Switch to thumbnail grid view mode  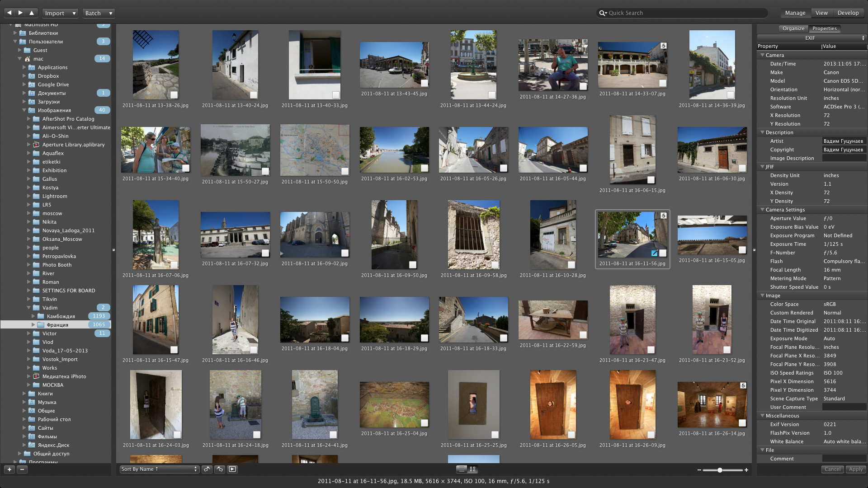click(x=473, y=469)
